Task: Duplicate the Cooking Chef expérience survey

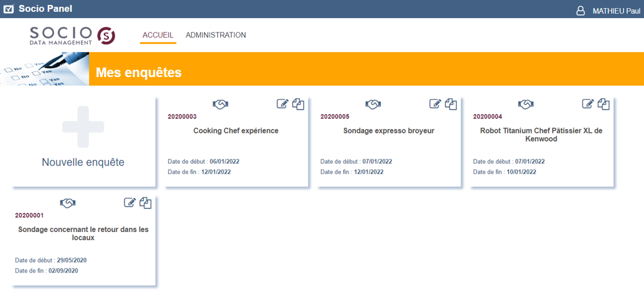Action: tap(299, 104)
